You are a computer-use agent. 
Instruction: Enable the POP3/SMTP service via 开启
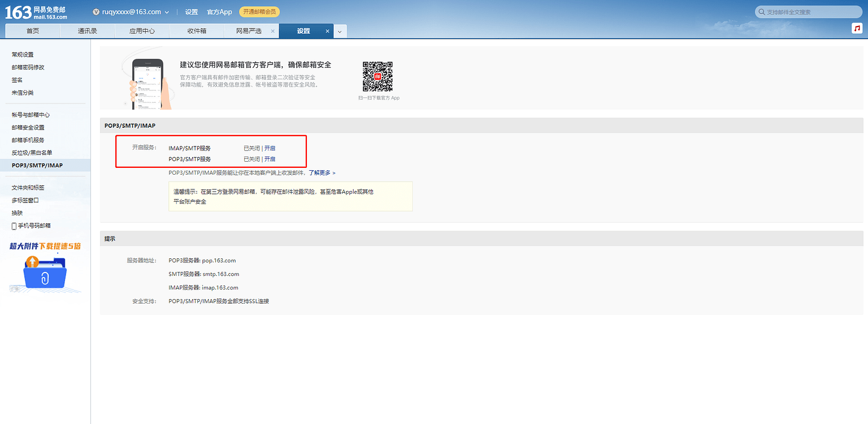coord(270,159)
